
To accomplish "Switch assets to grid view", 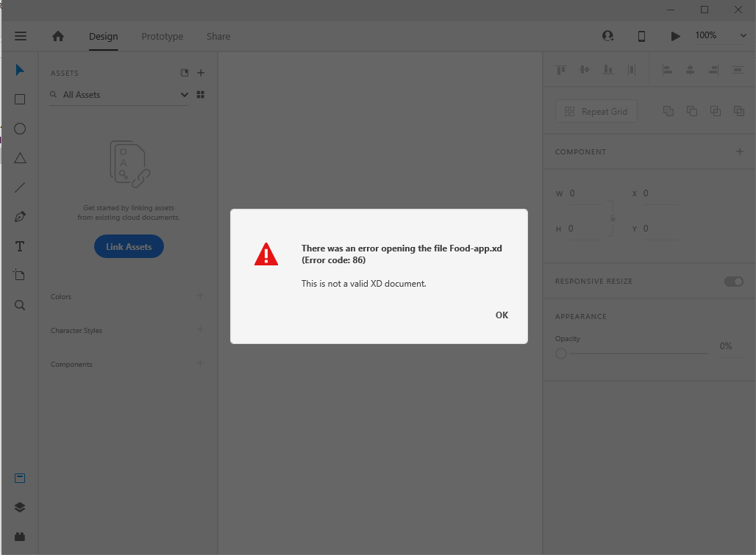I will 201,94.
